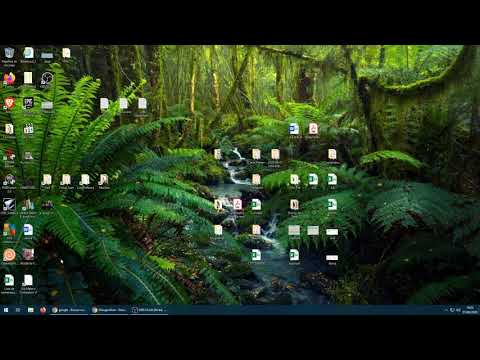Switch to the third open window in the taskbar
480x360 pixels.
click(149, 310)
